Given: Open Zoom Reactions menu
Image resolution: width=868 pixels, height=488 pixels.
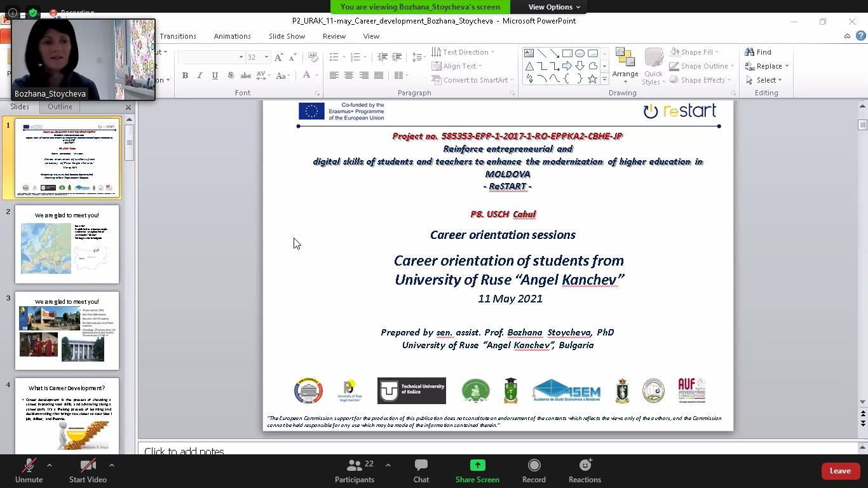Looking at the screenshot, I should [585, 471].
